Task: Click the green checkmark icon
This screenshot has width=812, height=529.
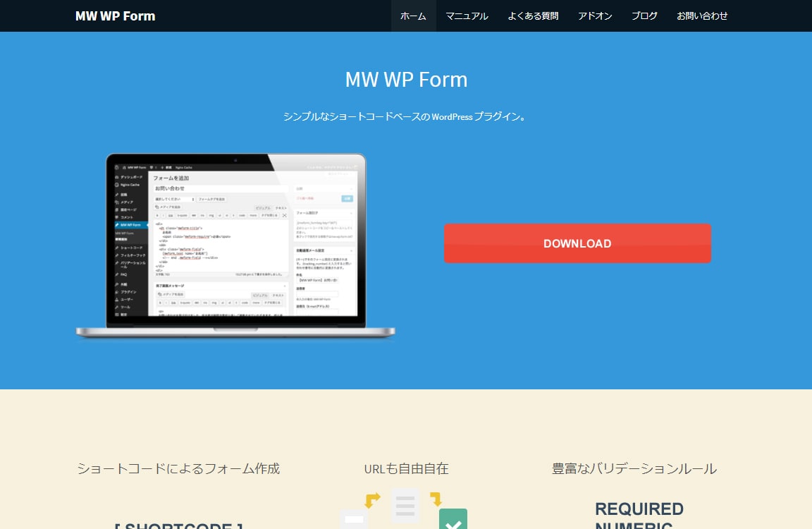Action: (453, 520)
